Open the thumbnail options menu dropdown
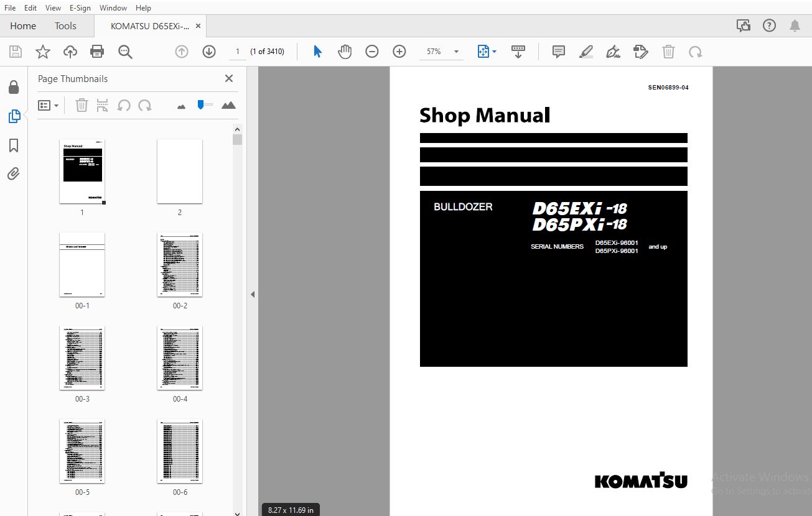 point(48,105)
